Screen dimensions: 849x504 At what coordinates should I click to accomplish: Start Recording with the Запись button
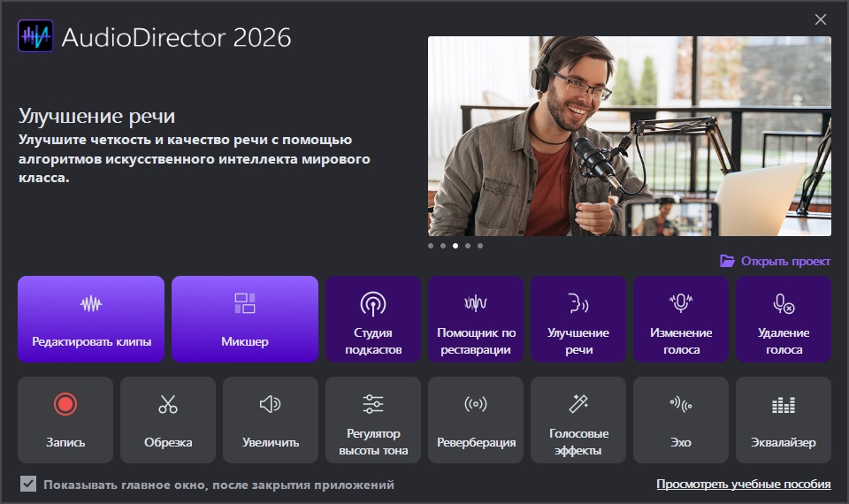65,420
